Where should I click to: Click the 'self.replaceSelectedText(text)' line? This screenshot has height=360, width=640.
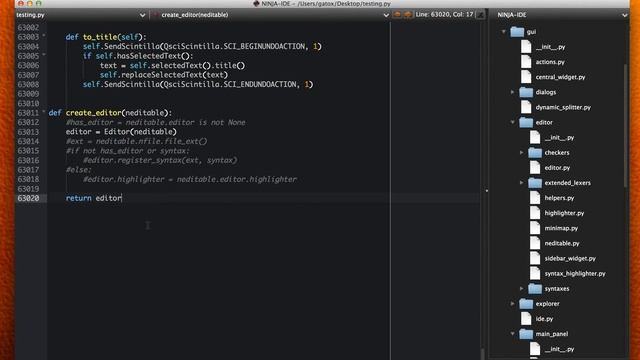164,75
